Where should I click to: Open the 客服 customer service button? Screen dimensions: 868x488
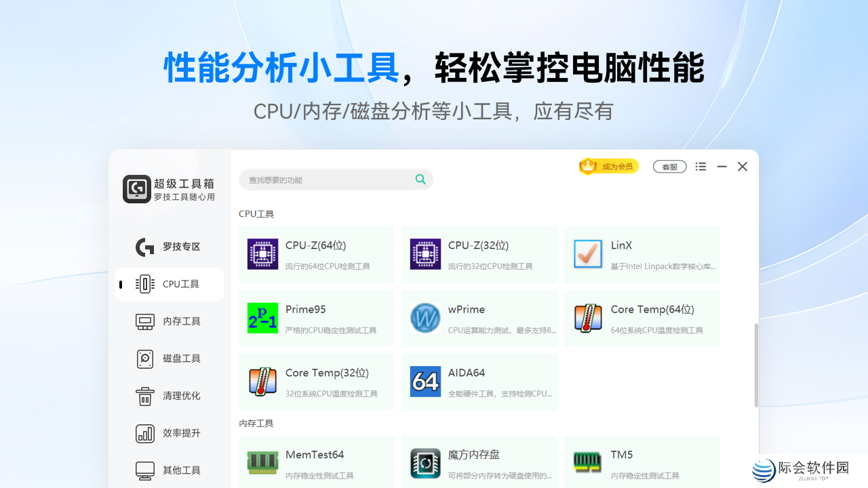click(x=669, y=166)
